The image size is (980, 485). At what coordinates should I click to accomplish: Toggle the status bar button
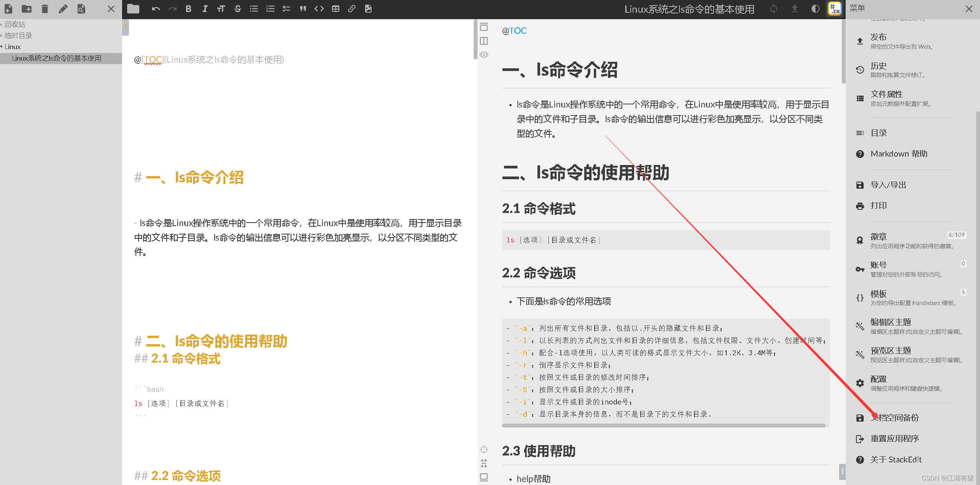pyautogui.click(x=484, y=477)
